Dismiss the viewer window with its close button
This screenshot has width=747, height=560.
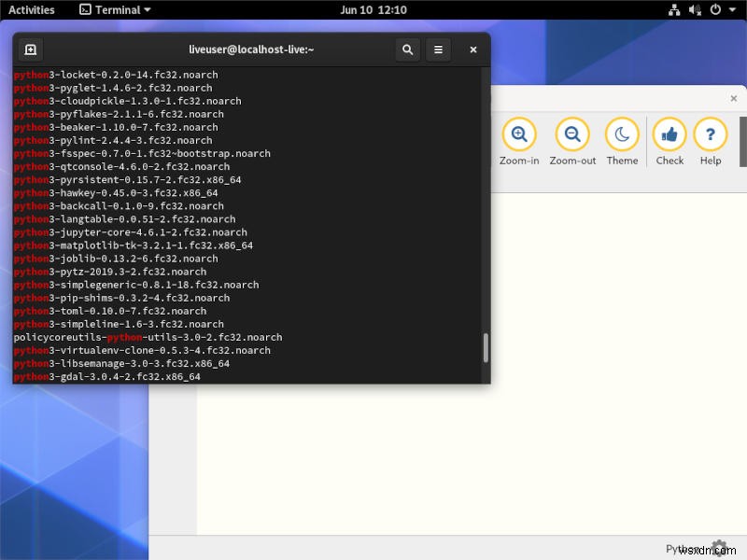tap(734, 98)
